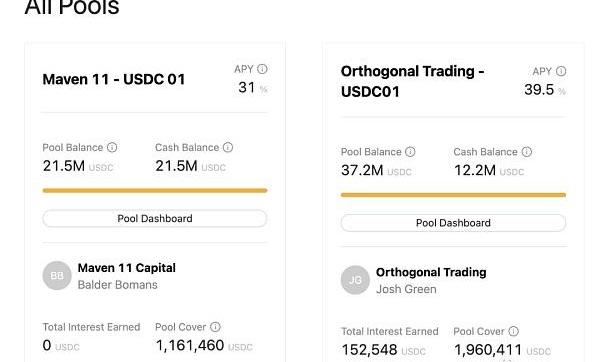Viewport: 600px width, 362px height.
Task: Open the Maven 11 Capital delegate name
Action: [127, 268]
